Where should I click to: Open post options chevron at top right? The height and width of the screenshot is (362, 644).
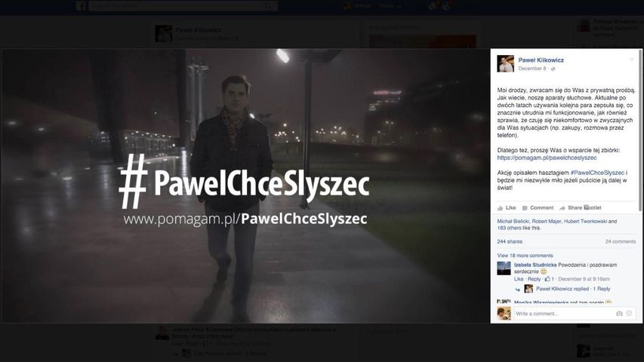coord(632,60)
